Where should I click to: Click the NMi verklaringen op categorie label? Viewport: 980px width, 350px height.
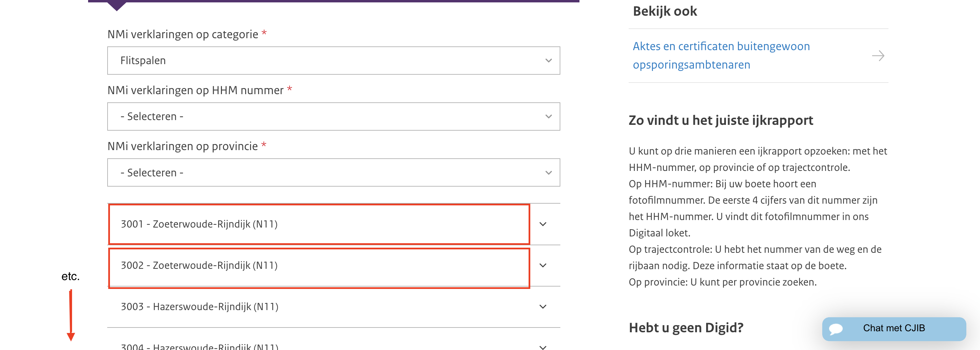[x=183, y=34]
